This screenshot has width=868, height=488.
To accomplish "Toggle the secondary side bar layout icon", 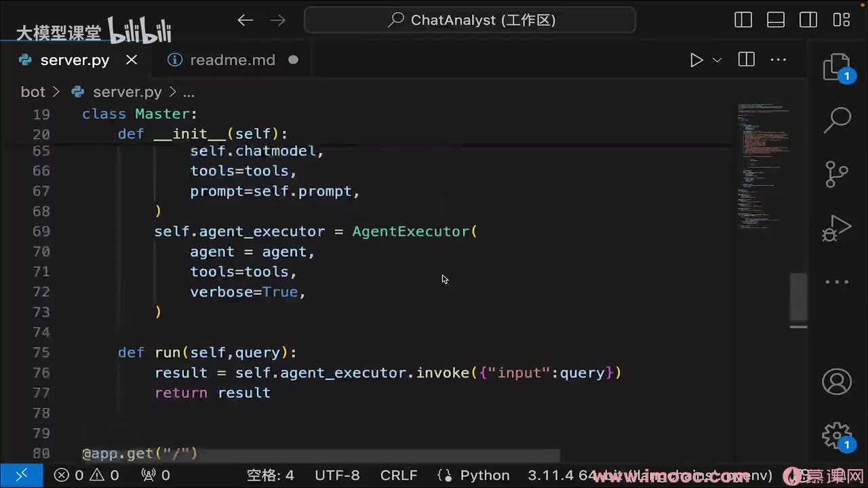I will click(808, 20).
